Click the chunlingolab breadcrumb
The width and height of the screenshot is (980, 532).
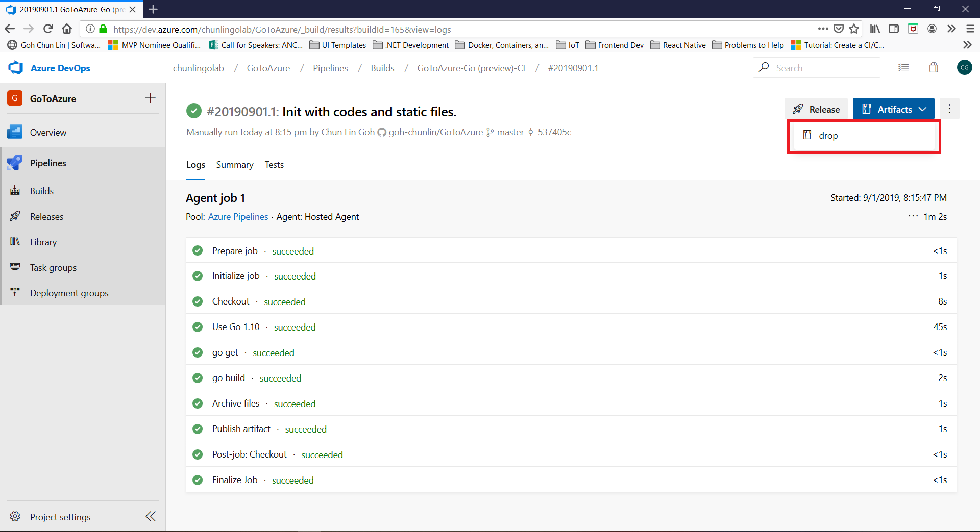[x=198, y=68]
